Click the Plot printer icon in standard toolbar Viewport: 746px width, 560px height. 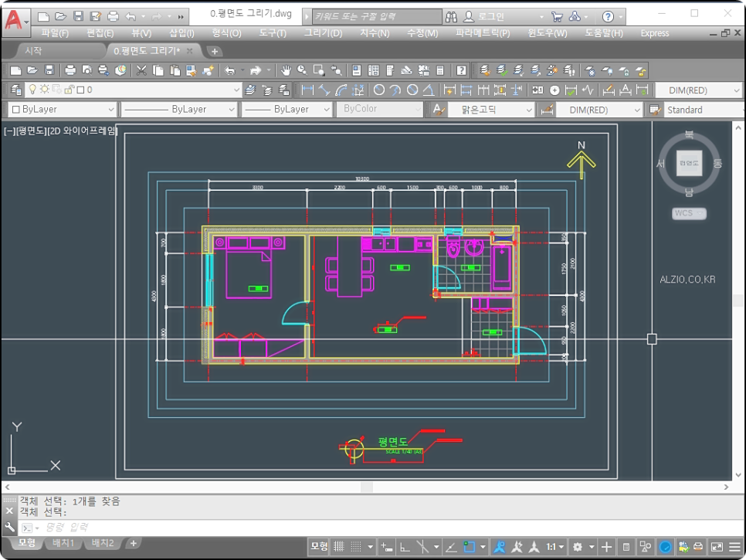click(x=70, y=71)
